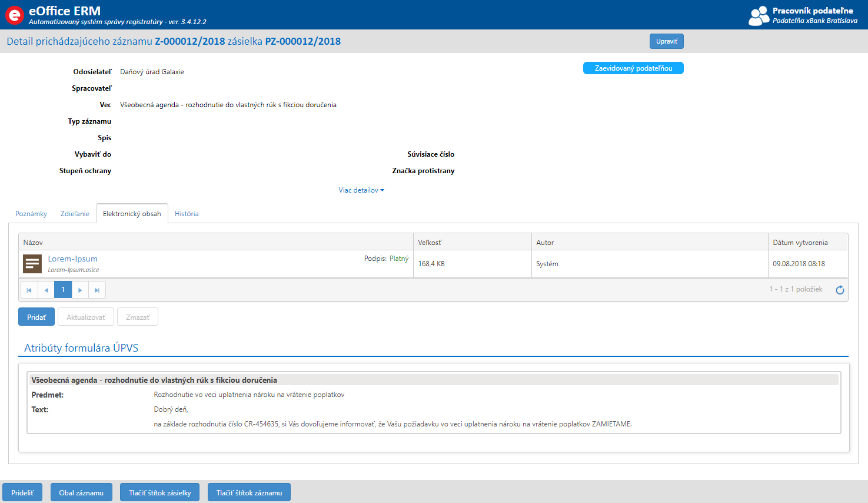Click the eOffice ERM logo icon
The width and height of the screenshot is (868, 503).
click(14, 15)
